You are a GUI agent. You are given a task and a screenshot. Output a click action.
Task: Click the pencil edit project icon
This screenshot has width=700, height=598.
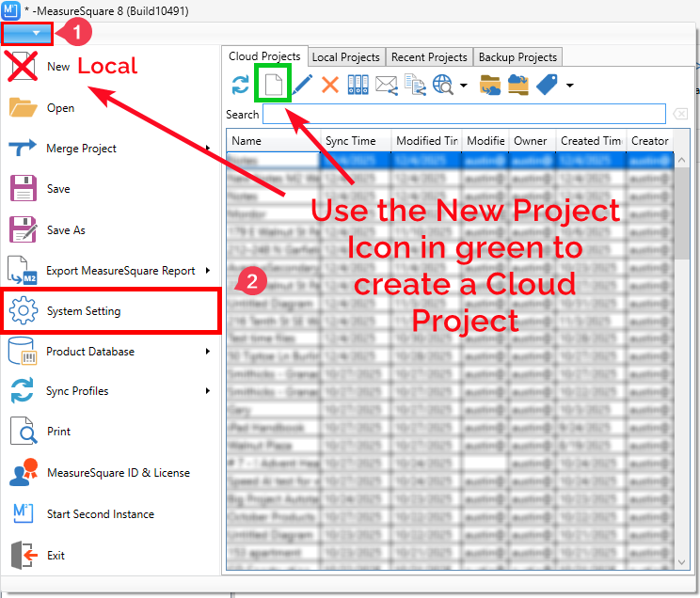coord(302,85)
